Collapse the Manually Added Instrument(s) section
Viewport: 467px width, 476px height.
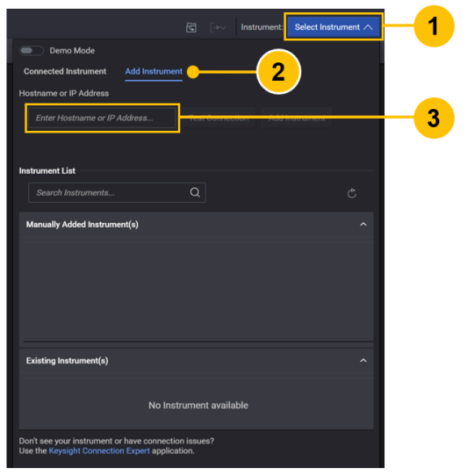pyautogui.click(x=363, y=224)
